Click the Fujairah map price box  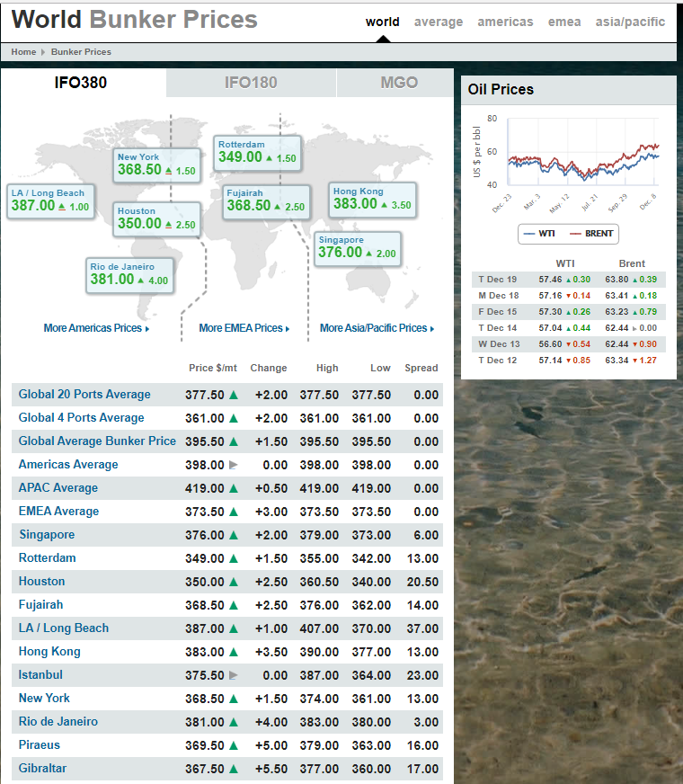pos(266,201)
